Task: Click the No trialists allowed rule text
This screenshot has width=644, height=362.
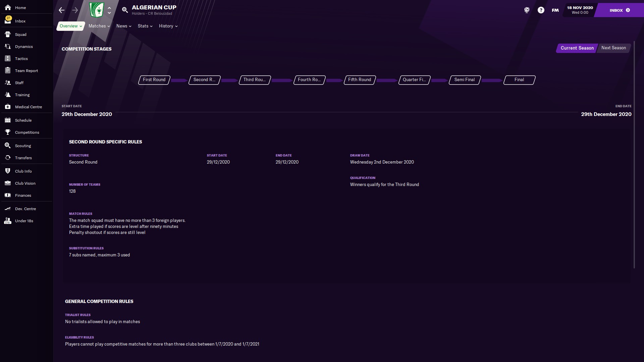Action: pos(102,322)
